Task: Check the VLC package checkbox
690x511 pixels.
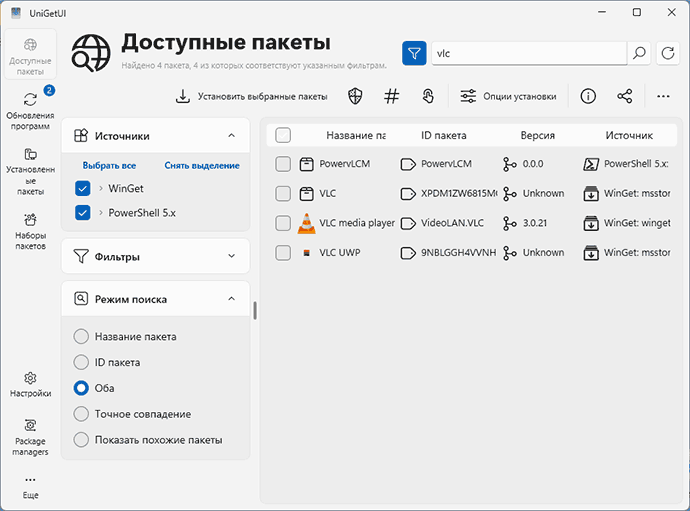Action: (x=283, y=194)
